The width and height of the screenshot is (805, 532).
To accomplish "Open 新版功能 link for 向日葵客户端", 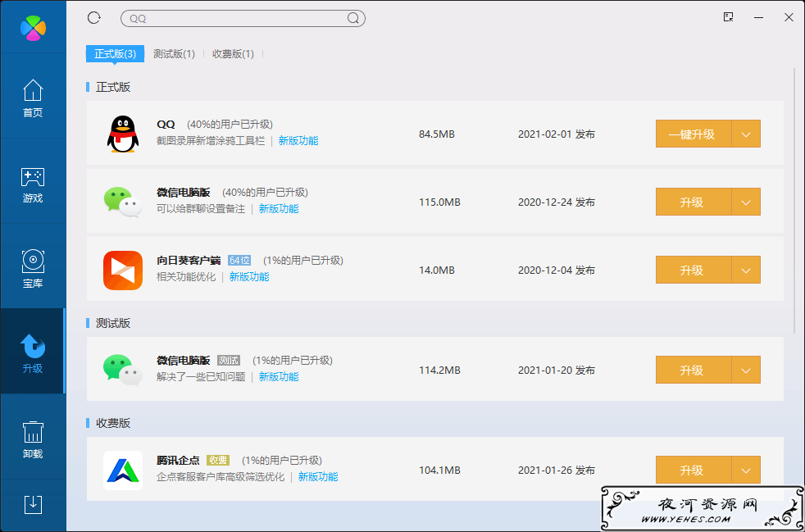I will click(x=249, y=277).
